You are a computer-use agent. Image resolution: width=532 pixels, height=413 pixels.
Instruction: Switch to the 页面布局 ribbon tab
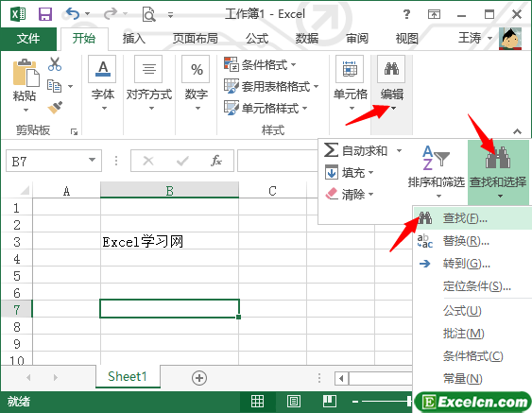pyautogui.click(x=195, y=39)
